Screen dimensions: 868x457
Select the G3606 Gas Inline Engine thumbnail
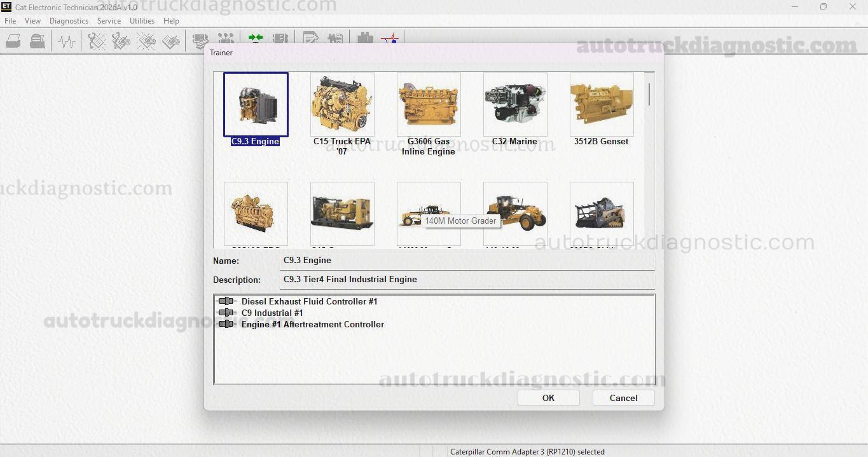(x=429, y=104)
